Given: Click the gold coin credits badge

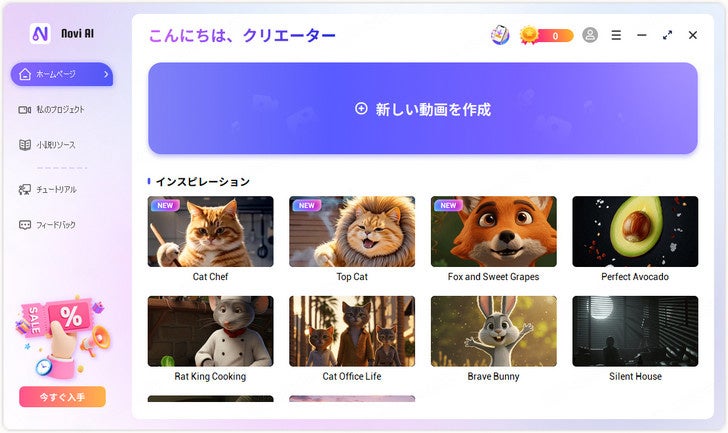Looking at the screenshot, I should (x=546, y=35).
